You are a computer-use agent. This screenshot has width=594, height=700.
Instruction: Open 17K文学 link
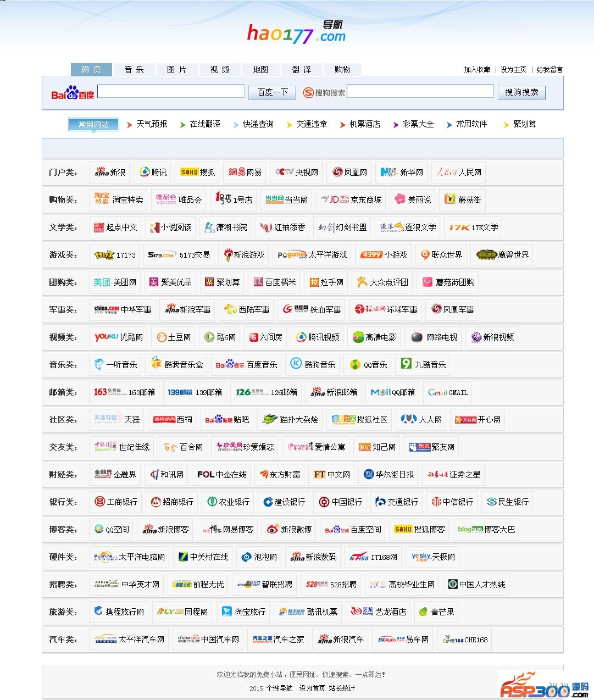point(474,227)
